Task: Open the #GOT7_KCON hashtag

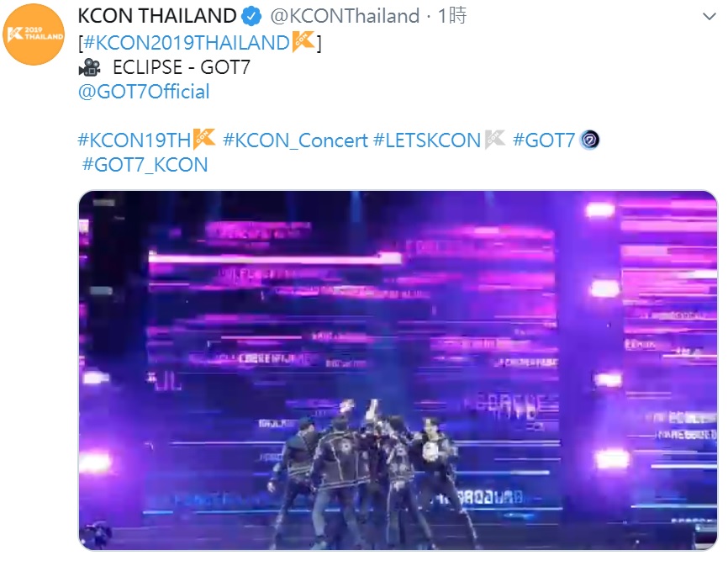Action: (145, 165)
